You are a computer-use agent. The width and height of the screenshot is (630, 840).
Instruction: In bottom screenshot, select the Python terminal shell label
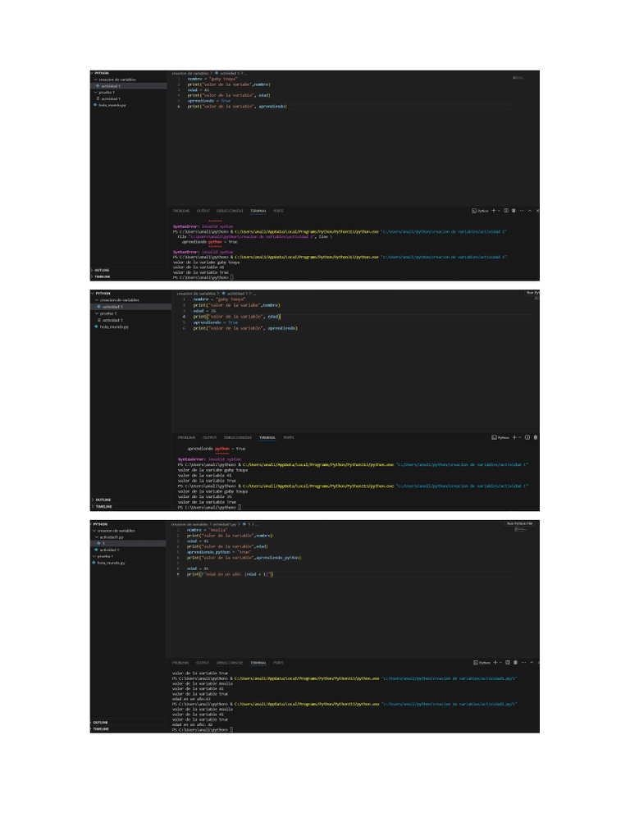(x=482, y=663)
